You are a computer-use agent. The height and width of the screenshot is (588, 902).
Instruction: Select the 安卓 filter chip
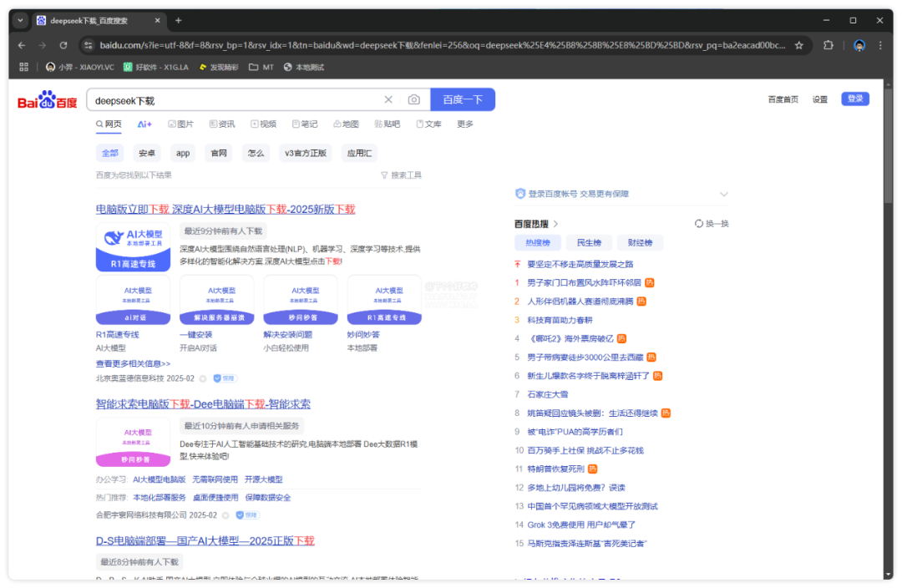(x=147, y=153)
